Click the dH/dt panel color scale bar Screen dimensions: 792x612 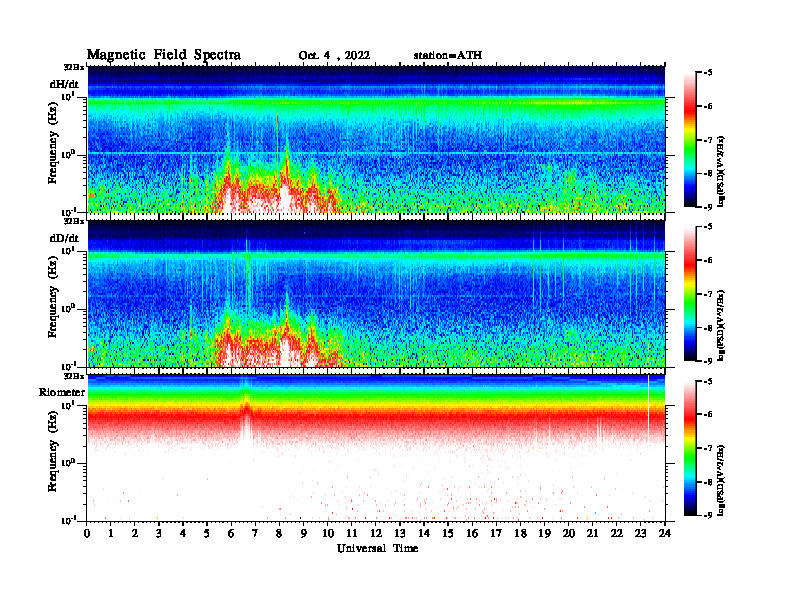689,140
